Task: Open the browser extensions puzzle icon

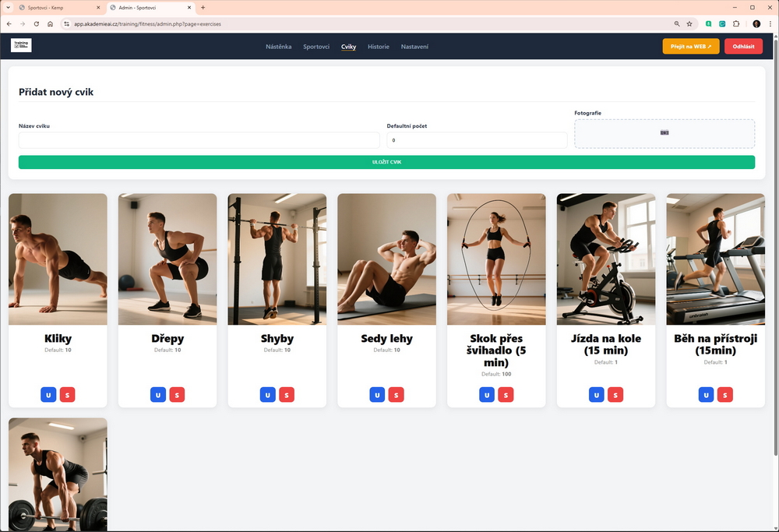Action: [736, 24]
